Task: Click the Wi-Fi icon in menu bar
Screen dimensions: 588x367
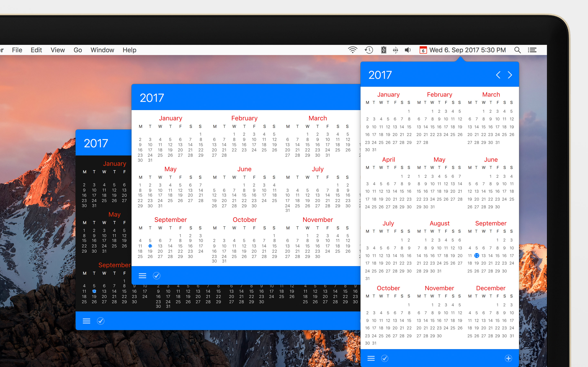Action: [353, 50]
